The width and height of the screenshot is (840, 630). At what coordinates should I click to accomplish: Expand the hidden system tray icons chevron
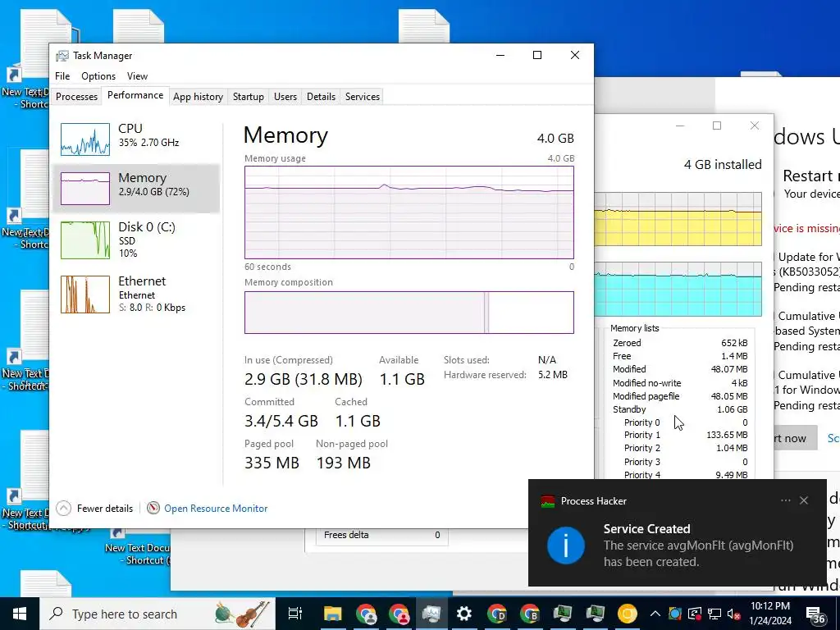click(x=655, y=614)
